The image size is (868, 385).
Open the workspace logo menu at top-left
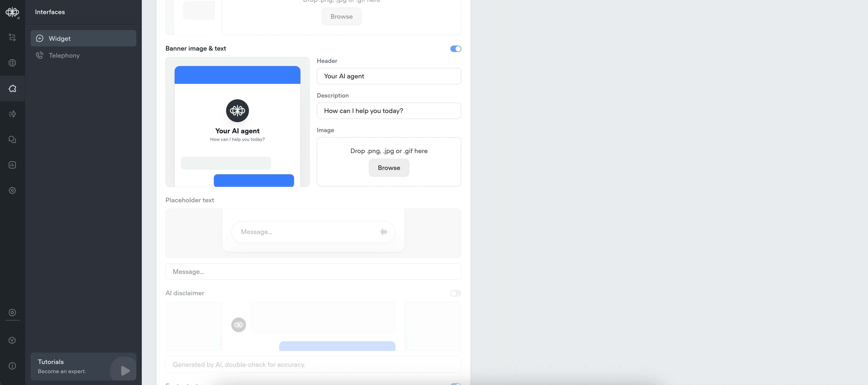[12, 12]
